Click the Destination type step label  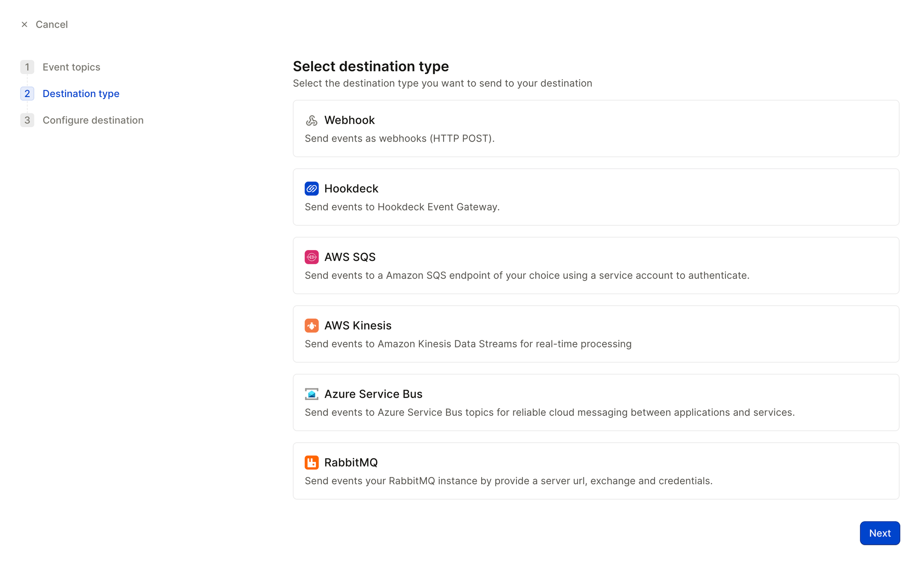point(81,93)
